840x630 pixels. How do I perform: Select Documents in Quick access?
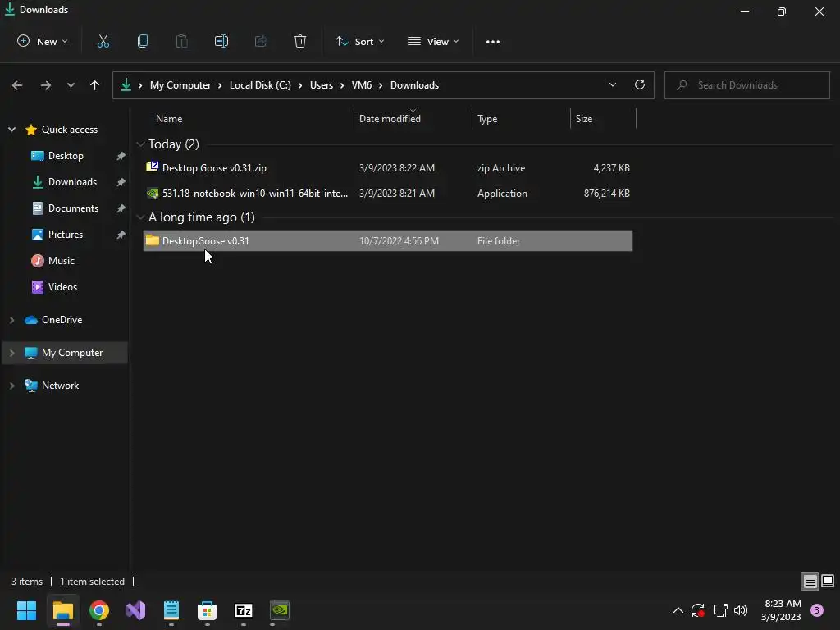point(73,208)
